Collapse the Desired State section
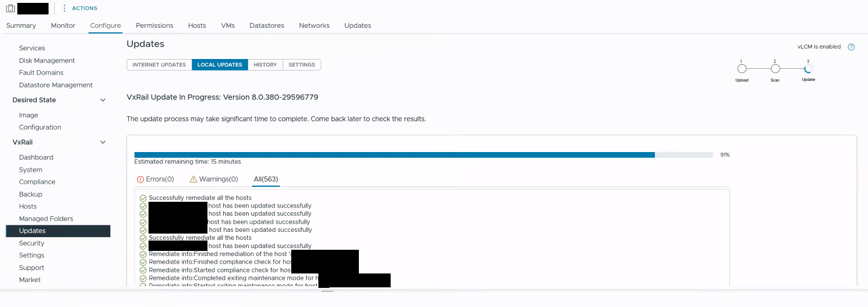 (103, 100)
